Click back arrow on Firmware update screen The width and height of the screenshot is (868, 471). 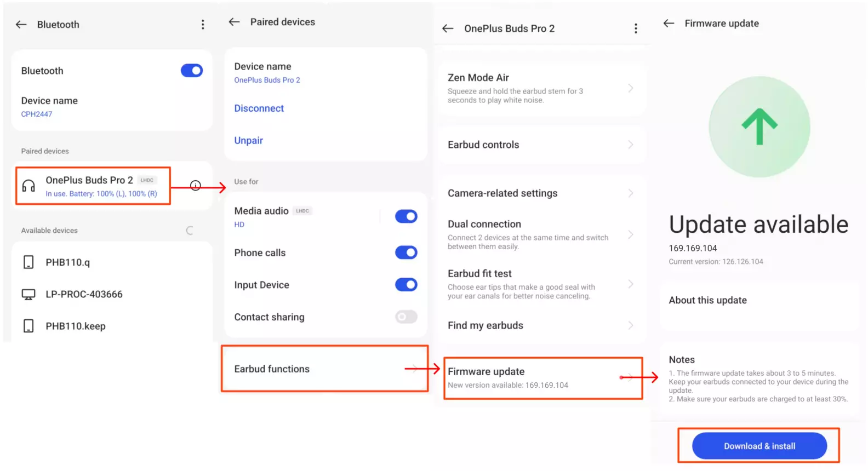[x=669, y=24]
